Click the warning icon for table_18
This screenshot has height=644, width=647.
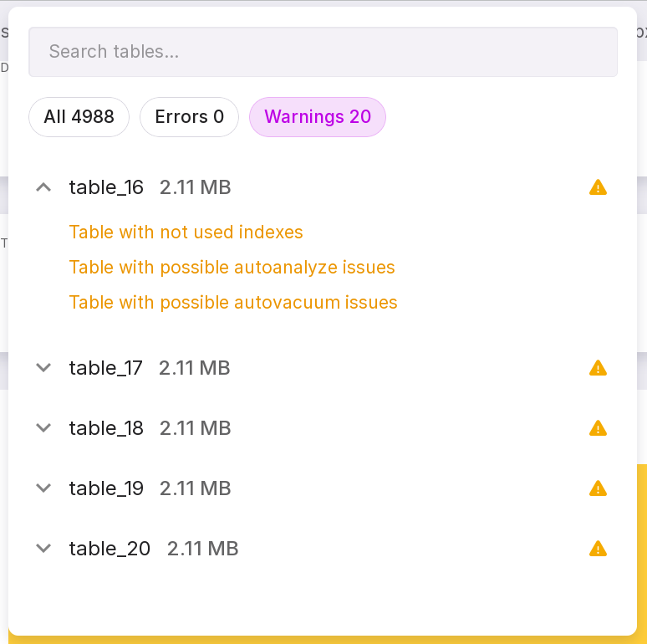coord(598,428)
